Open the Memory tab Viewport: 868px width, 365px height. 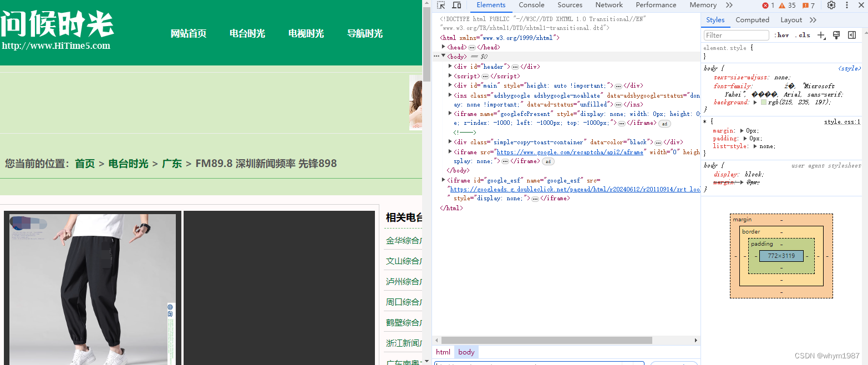pos(703,5)
